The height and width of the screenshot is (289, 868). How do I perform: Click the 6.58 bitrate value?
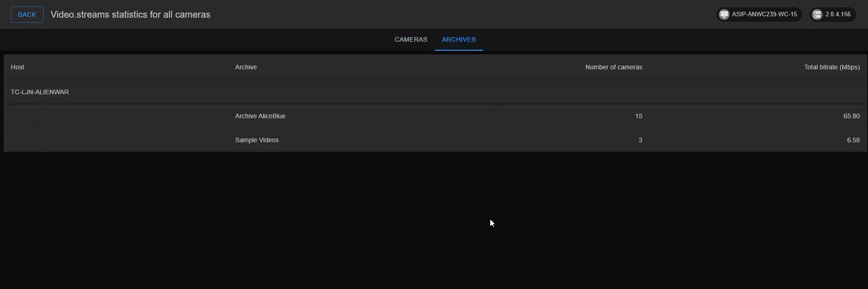pyautogui.click(x=853, y=140)
